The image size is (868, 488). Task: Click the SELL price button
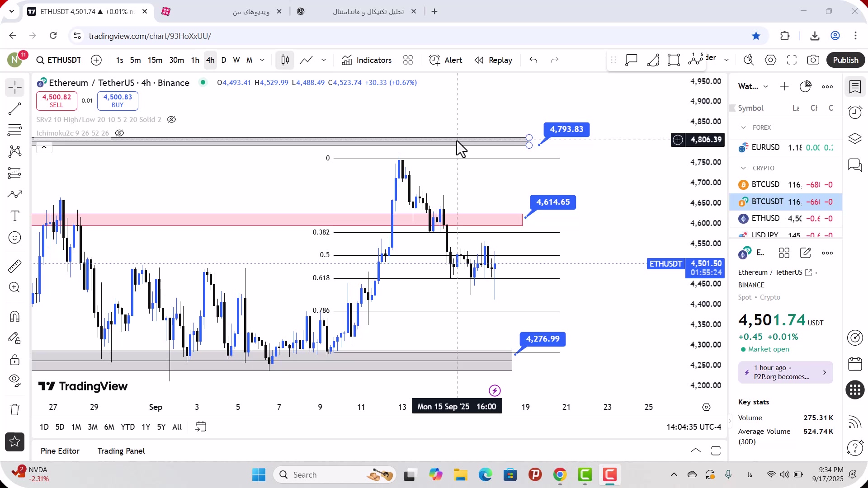pyautogui.click(x=57, y=101)
